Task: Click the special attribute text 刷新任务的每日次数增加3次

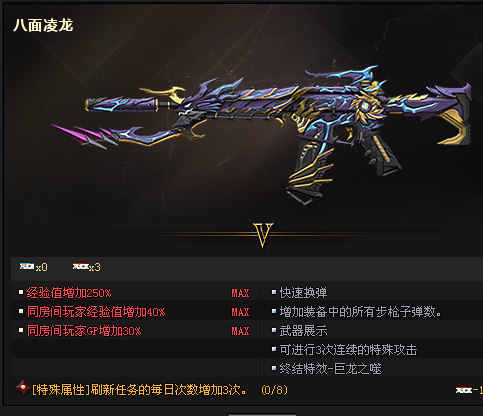Action: coord(169,390)
